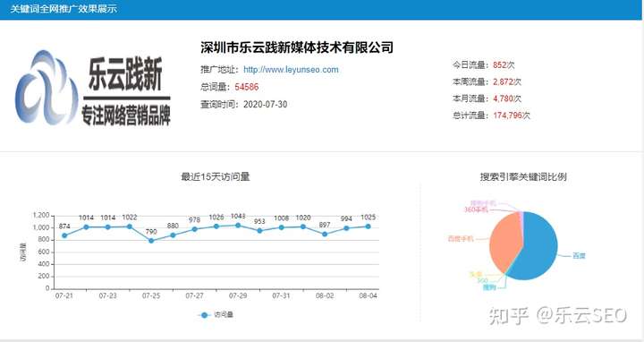Click company name 深圳市乐云践新媒体技术有限公司
This screenshot has height=342, width=644.
click(x=297, y=47)
